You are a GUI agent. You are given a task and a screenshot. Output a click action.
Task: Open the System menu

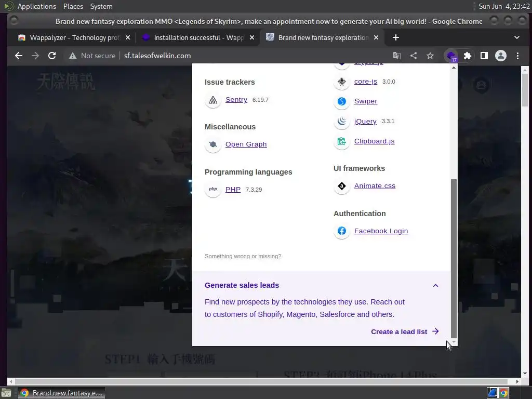(x=101, y=6)
